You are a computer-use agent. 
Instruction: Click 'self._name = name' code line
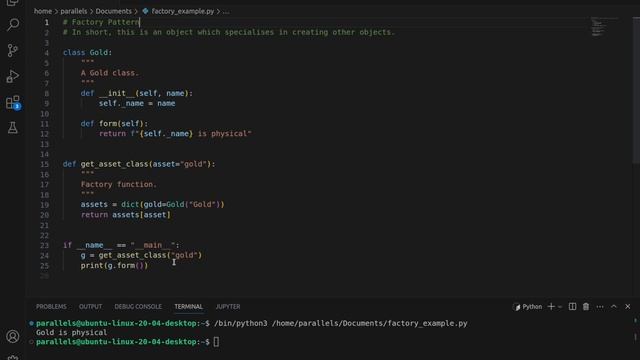point(137,103)
